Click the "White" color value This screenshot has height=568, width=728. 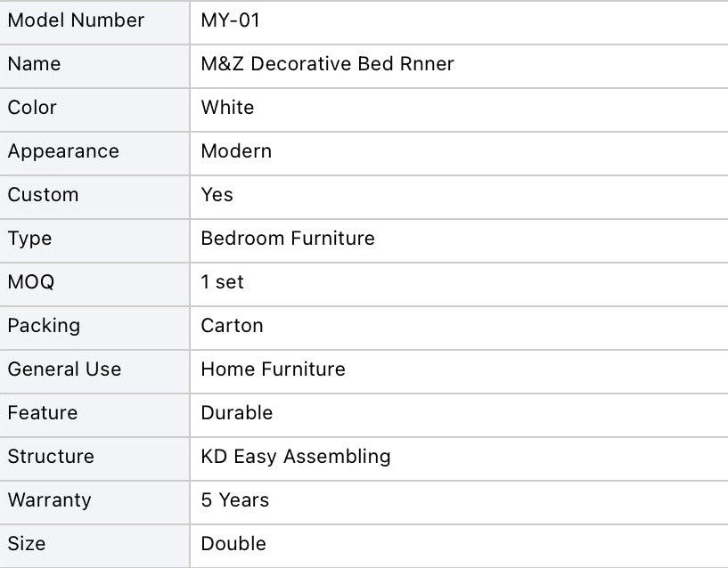pyautogui.click(x=227, y=108)
